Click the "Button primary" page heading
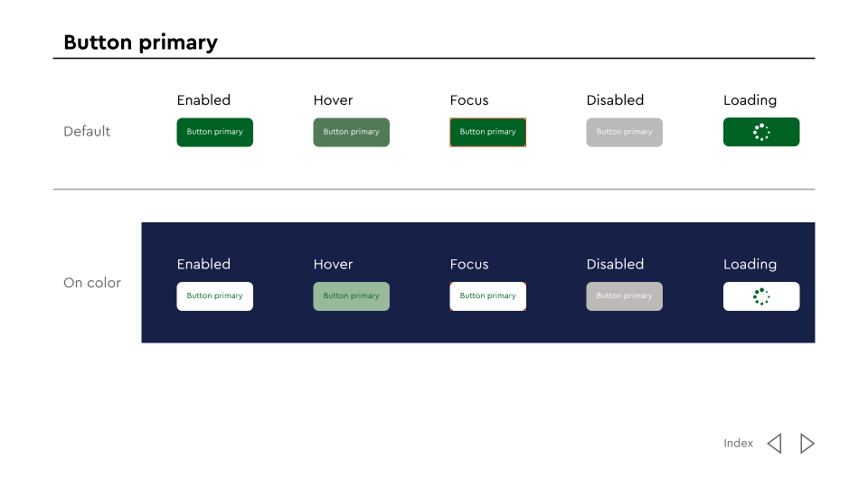868x488 pixels. [140, 42]
